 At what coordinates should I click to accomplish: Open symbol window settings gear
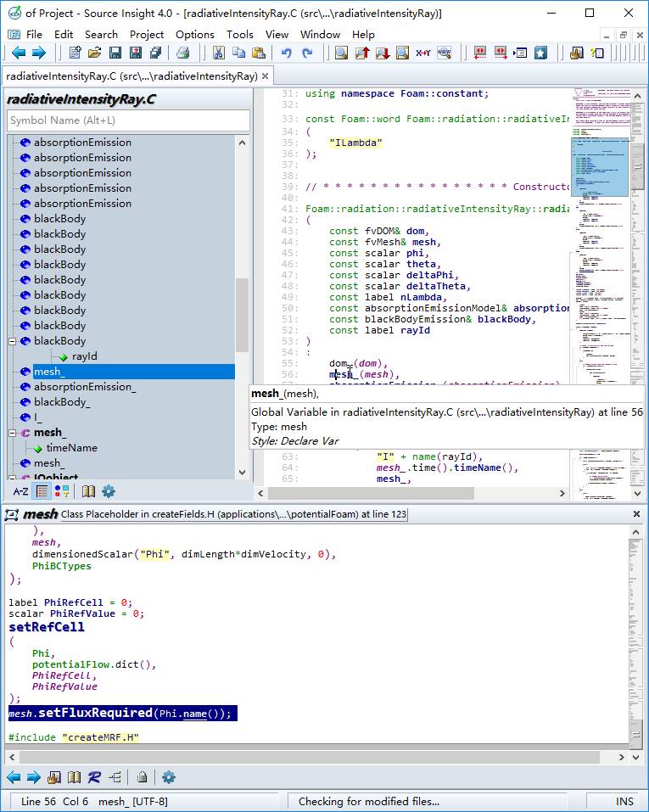point(109,491)
